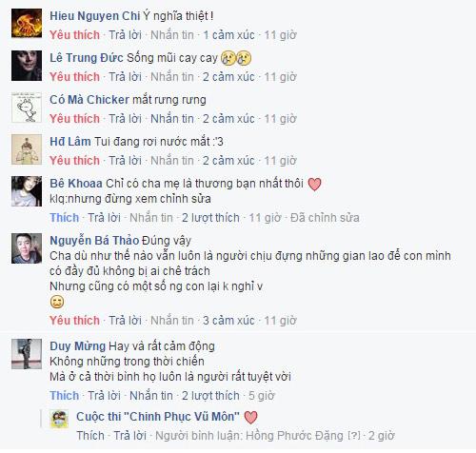Open Có Mà Chicker's cartoon avatar
The height and width of the screenshot is (453, 476).
pyautogui.click(x=27, y=108)
